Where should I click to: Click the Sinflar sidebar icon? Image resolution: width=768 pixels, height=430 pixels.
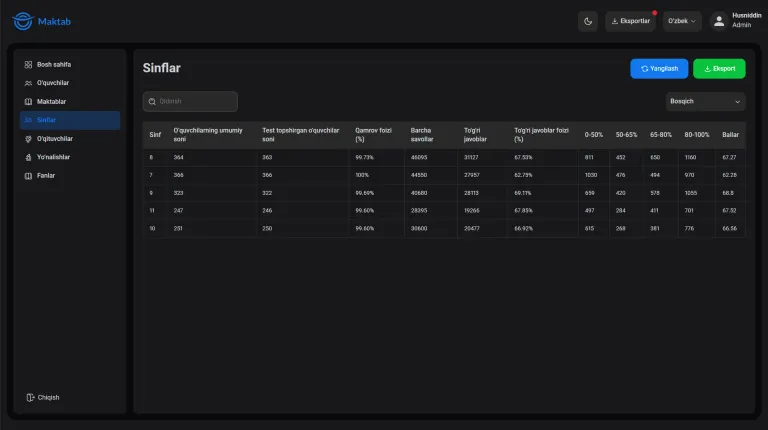(x=28, y=120)
